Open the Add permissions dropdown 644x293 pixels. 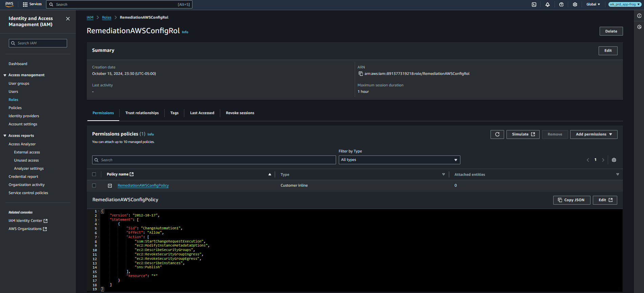coord(594,134)
